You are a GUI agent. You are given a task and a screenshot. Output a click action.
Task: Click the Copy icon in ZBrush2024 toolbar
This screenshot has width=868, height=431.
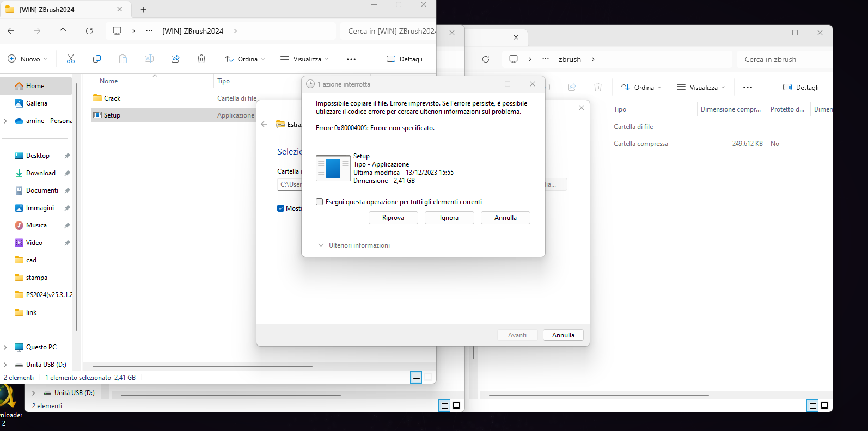[97, 59]
